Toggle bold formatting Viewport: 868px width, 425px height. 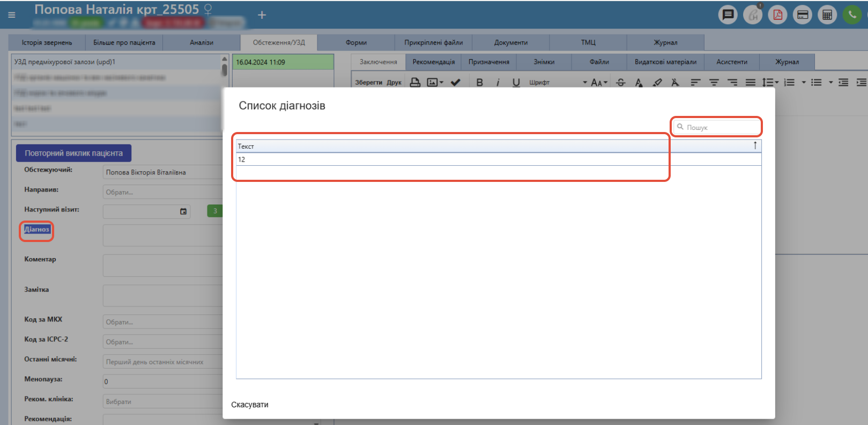click(x=480, y=82)
